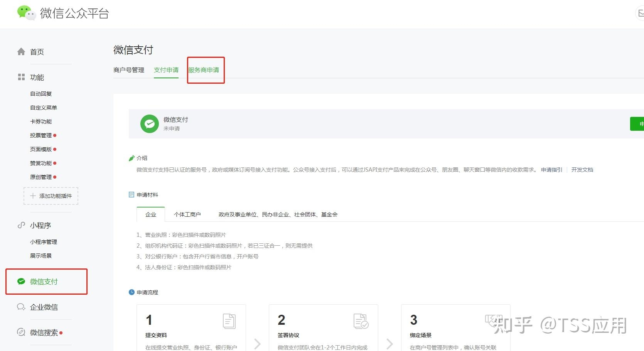Select the 微信支付 payment icon in sidebar
This screenshot has width=644, height=351.
coord(22,282)
